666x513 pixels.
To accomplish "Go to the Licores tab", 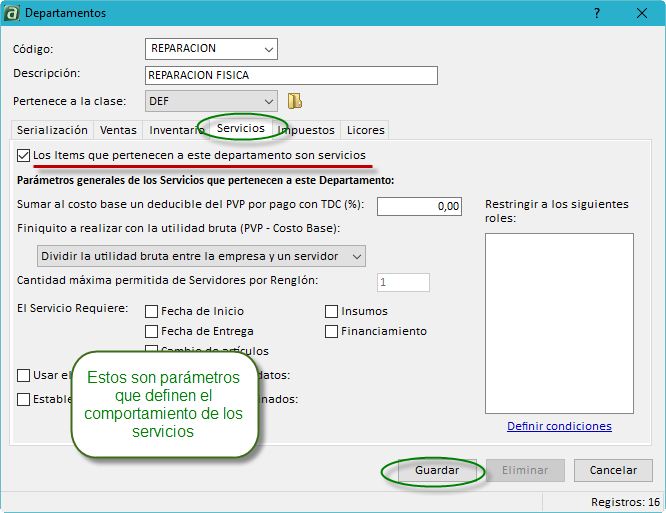I will pos(365,130).
